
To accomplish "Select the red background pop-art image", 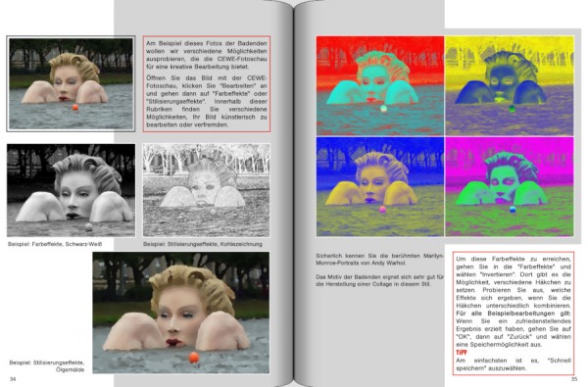I will (x=380, y=85).
